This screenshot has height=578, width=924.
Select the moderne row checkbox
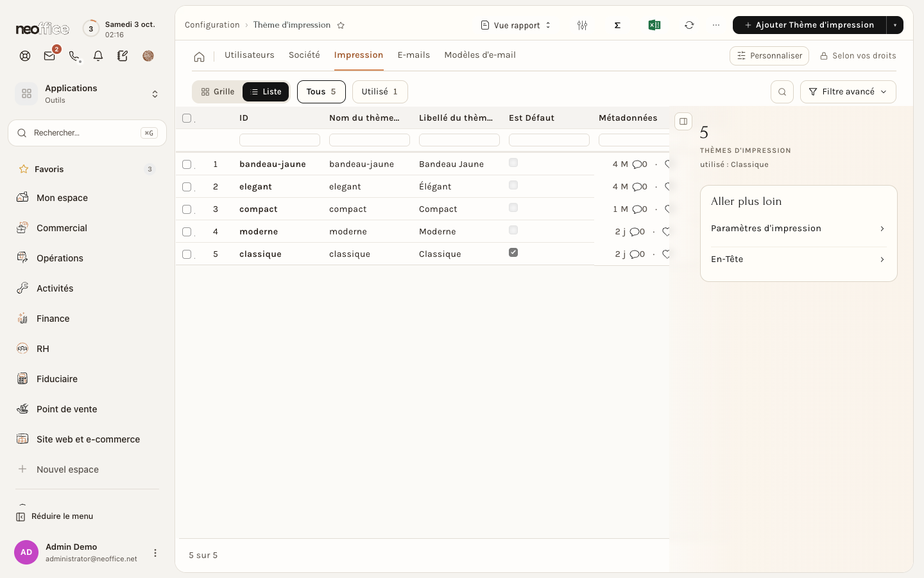[x=187, y=232]
